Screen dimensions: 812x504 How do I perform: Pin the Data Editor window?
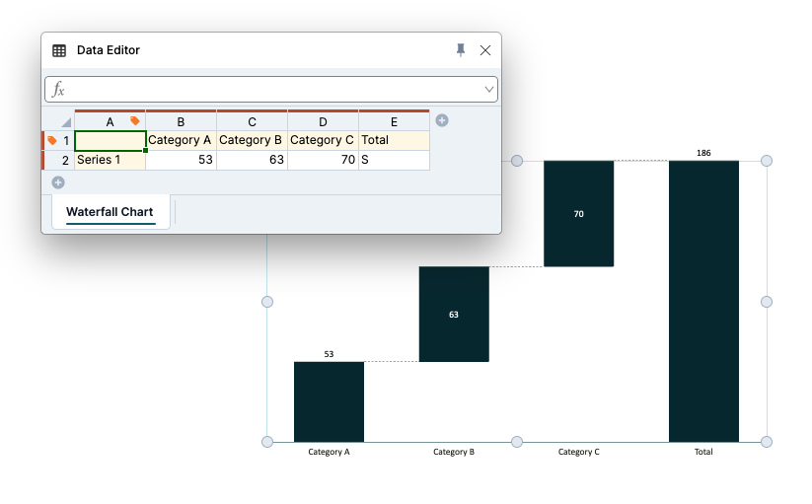point(461,50)
